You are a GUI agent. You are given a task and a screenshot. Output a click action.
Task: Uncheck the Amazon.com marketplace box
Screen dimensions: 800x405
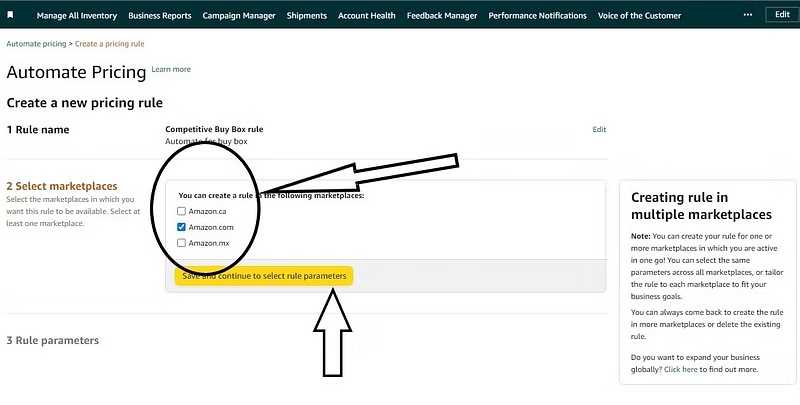[x=181, y=227]
